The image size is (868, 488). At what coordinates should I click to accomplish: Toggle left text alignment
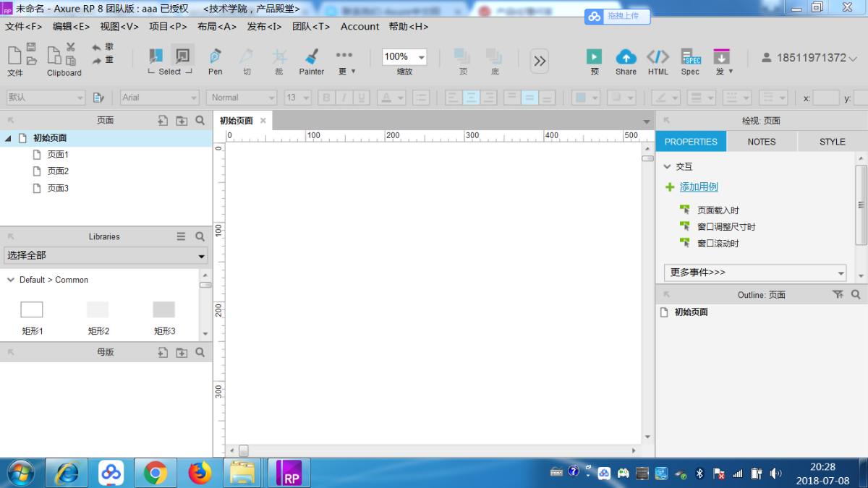454,98
